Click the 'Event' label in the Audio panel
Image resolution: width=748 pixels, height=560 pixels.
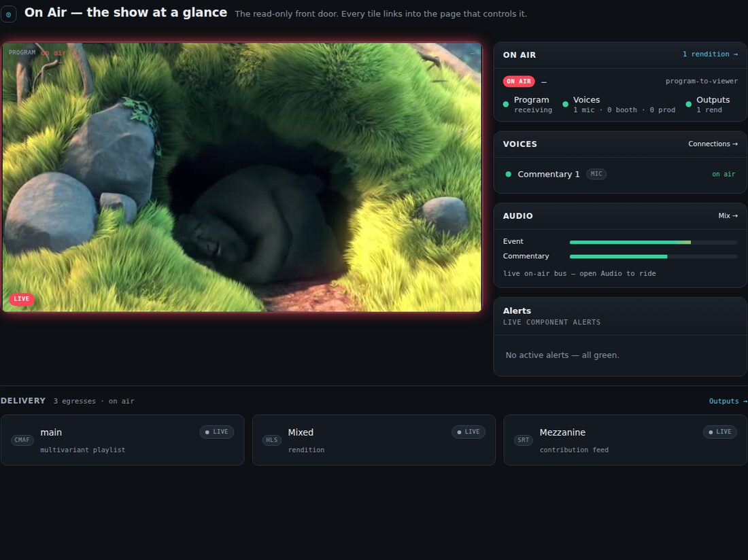coord(513,242)
